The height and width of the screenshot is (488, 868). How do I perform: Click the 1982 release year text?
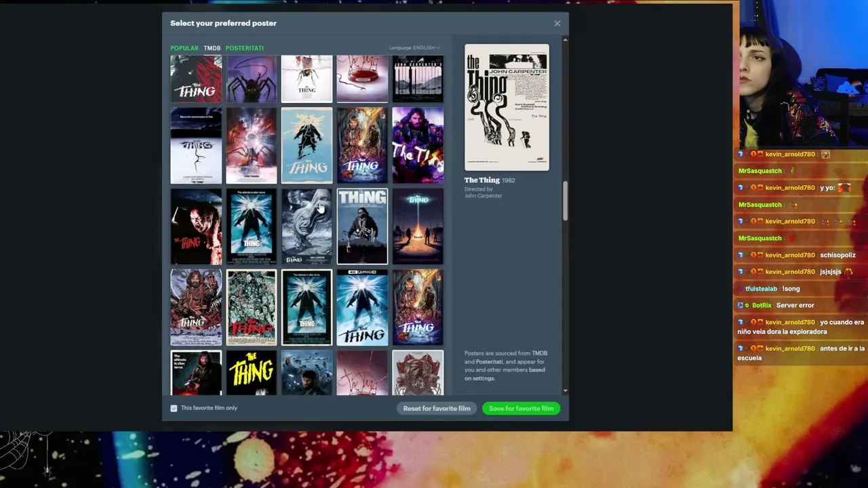[508, 180]
